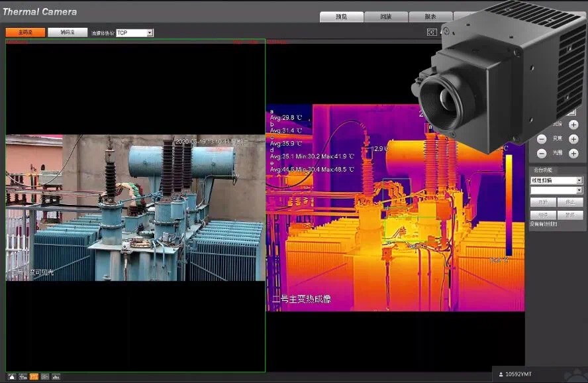
Task: Expand the empty dropdown below 线性扫描
Action: (x=579, y=190)
